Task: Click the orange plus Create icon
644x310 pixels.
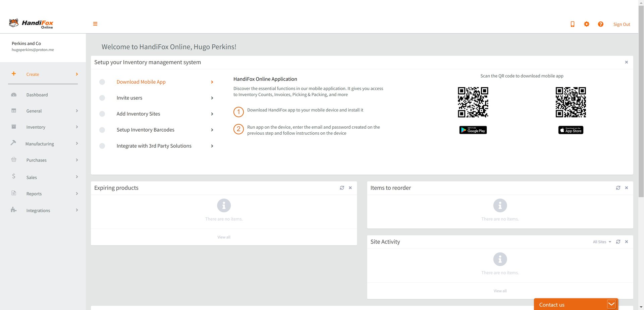Action: pos(14,74)
